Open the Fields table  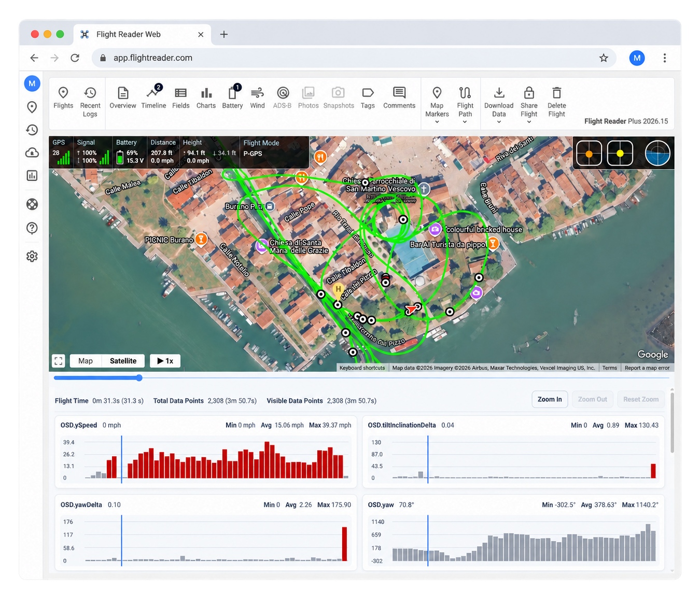180,98
